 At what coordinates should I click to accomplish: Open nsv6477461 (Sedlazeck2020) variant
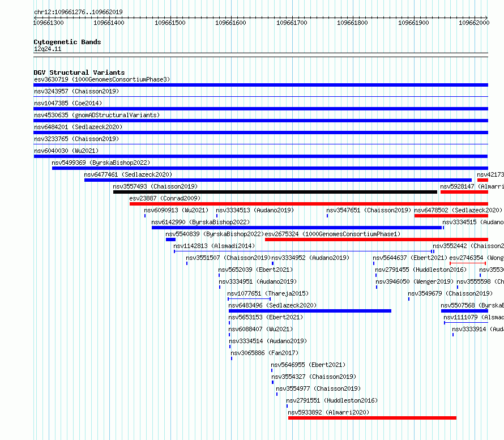click(x=128, y=174)
